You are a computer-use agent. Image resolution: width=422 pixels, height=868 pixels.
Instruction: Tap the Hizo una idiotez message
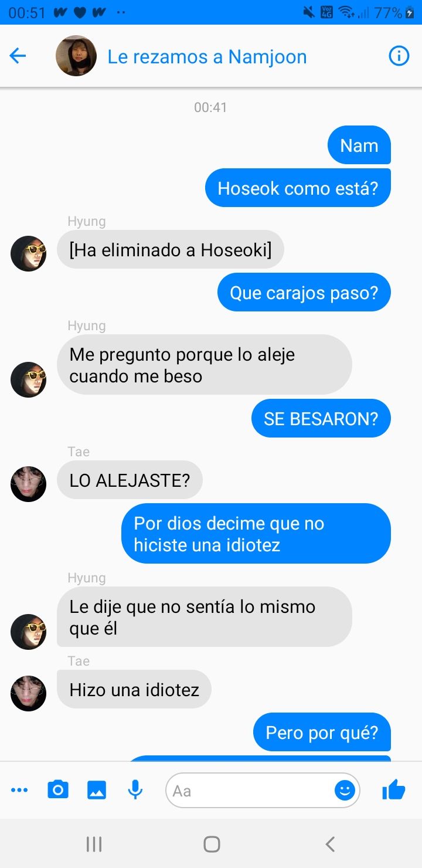[x=134, y=689]
